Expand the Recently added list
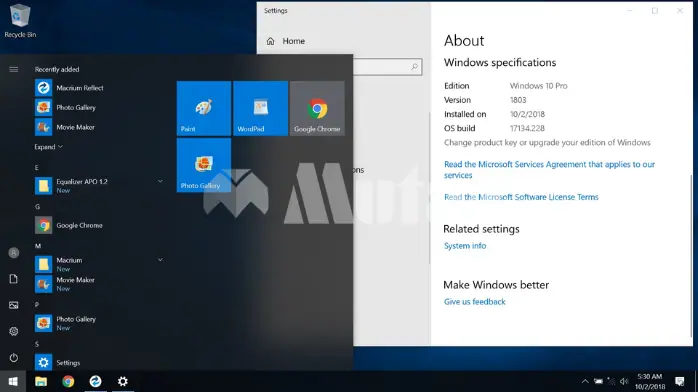The image size is (698, 392). click(x=49, y=147)
